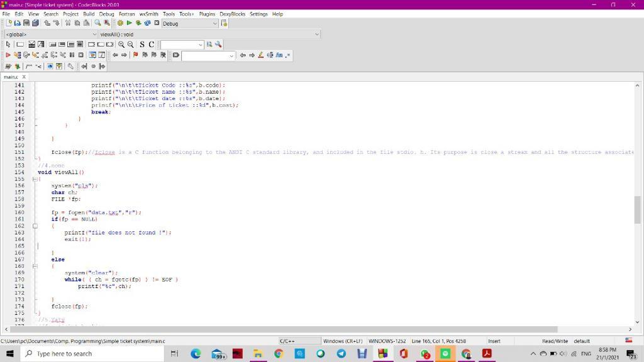
Task: Run the program using the green arrow icon
Action: [129, 23]
